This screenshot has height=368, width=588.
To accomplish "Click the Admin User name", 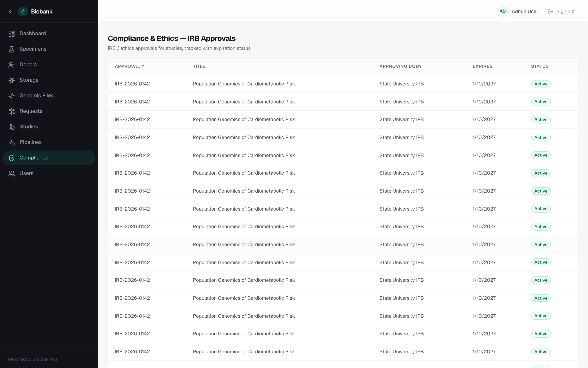I will [x=525, y=11].
